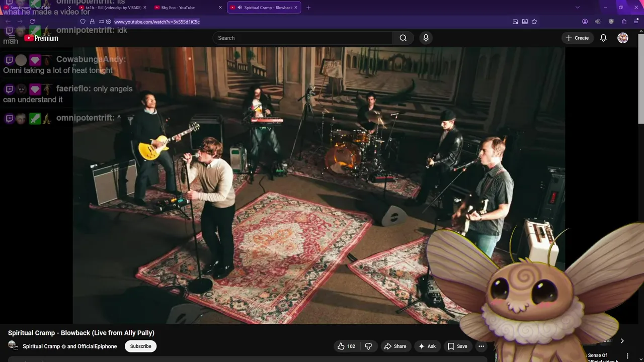Subscribe to the Spiritual Cramp channel
Image resolution: width=644 pixels, height=362 pixels.
pyautogui.click(x=140, y=346)
